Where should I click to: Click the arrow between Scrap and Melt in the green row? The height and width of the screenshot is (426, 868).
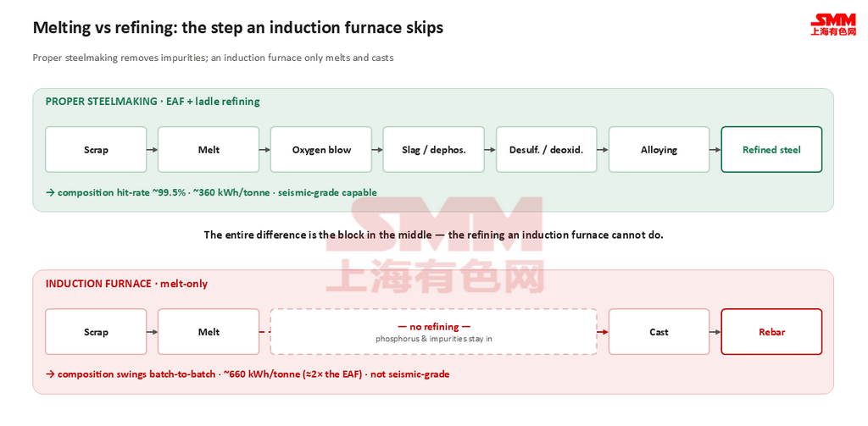153,149
